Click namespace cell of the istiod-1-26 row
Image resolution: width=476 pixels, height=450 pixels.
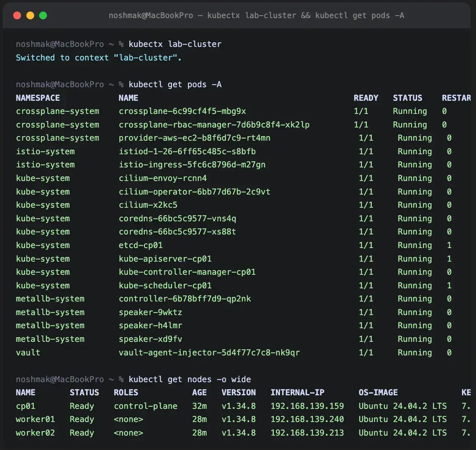pyautogui.click(x=45, y=151)
